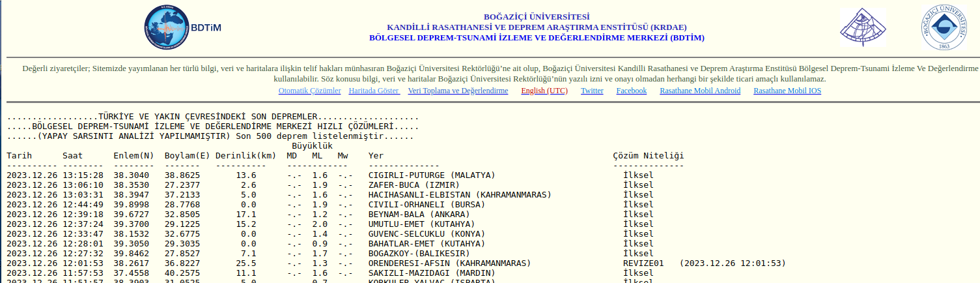Click the Boğaziçi Üniversitesi title heading
This screenshot has height=283, width=980.
tap(537, 17)
